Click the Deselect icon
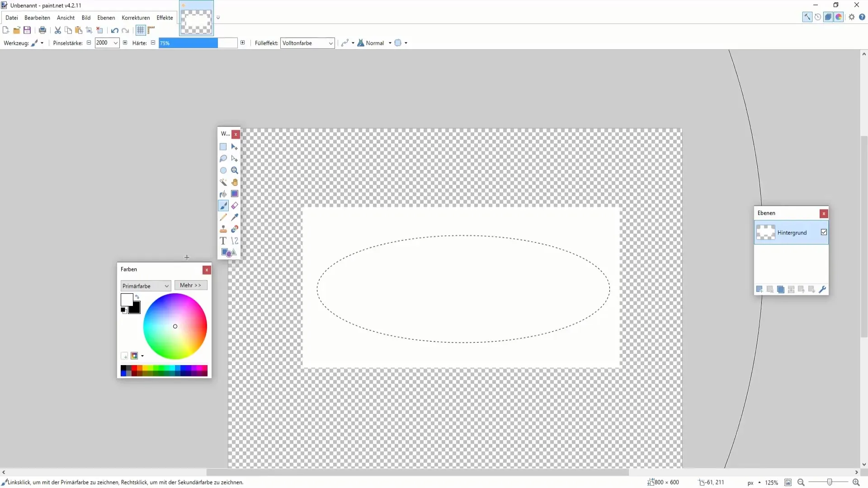Viewport: 868px width, 488px height. coord(100,30)
